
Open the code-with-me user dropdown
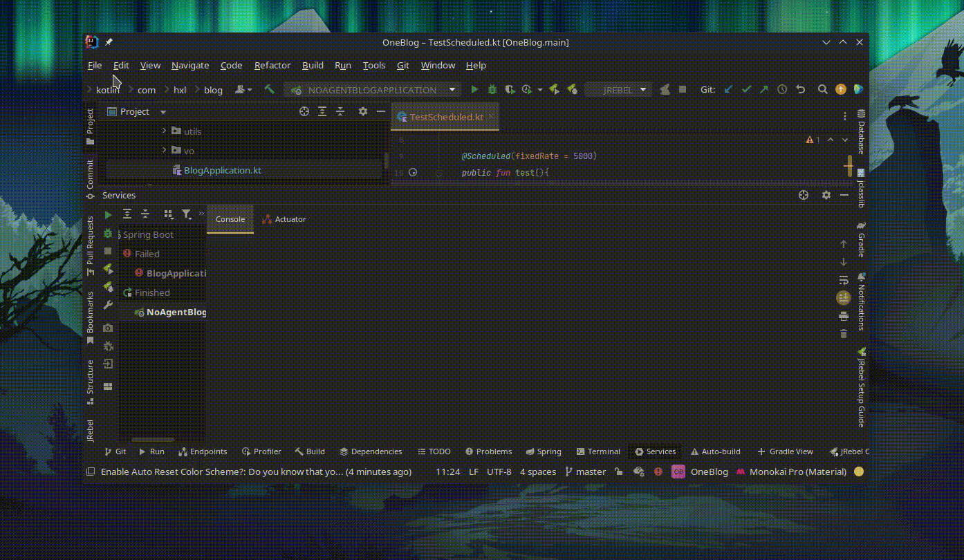[243, 89]
